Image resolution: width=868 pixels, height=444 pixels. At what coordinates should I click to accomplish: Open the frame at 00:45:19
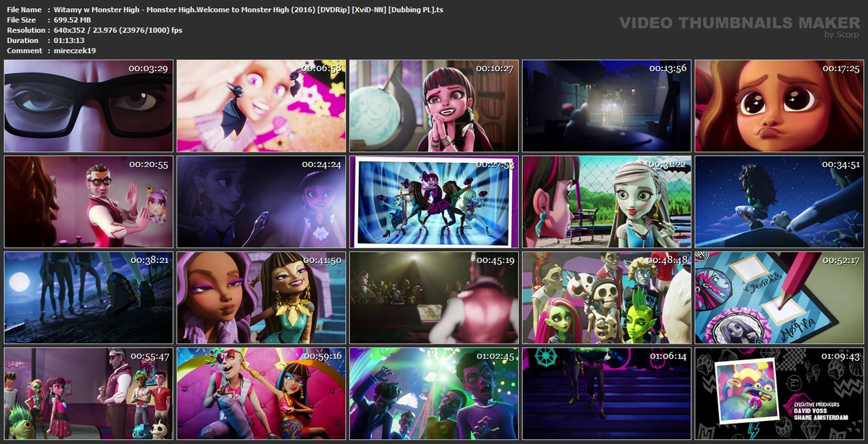coord(434,298)
